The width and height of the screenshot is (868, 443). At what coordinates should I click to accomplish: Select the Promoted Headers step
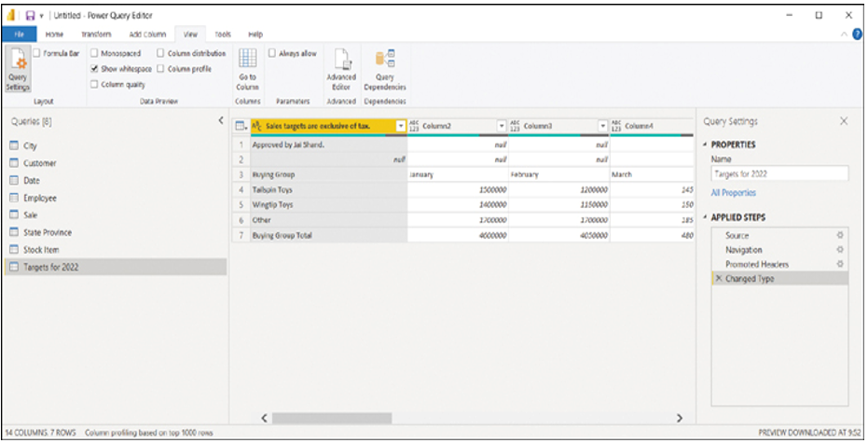click(779, 264)
